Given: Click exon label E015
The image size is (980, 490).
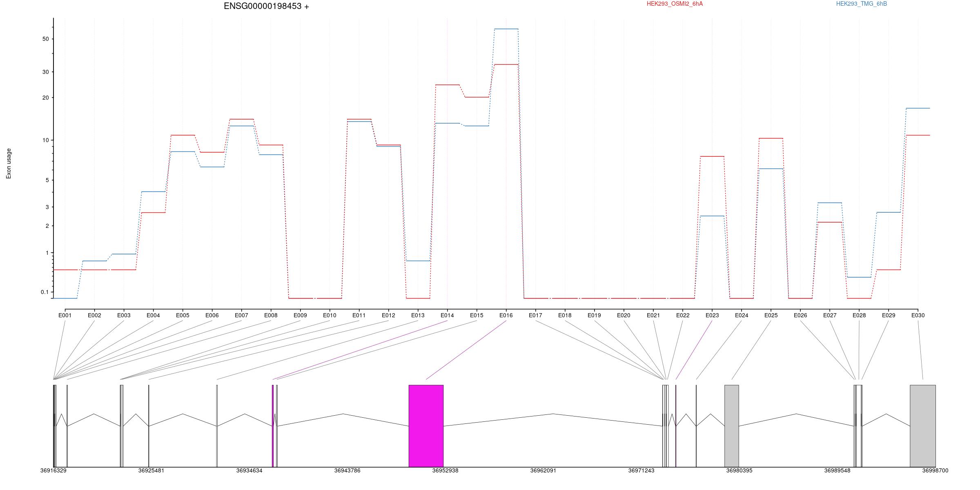Looking at the screenshot, I should tap(477, 315).
